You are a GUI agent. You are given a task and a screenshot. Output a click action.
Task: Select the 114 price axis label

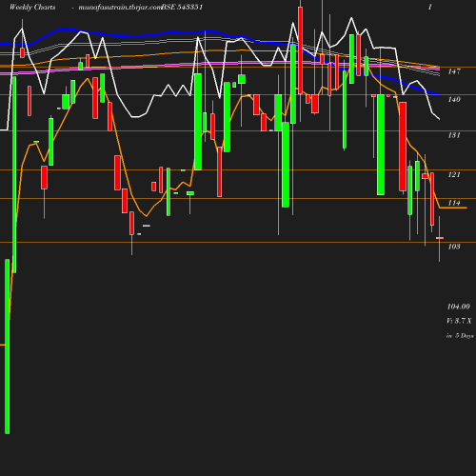(454, 203)
